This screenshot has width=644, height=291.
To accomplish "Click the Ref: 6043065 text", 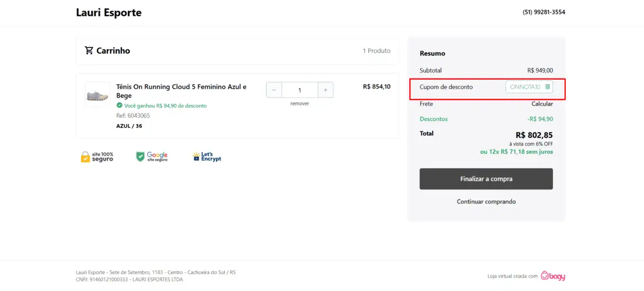I will click(133, 116).
